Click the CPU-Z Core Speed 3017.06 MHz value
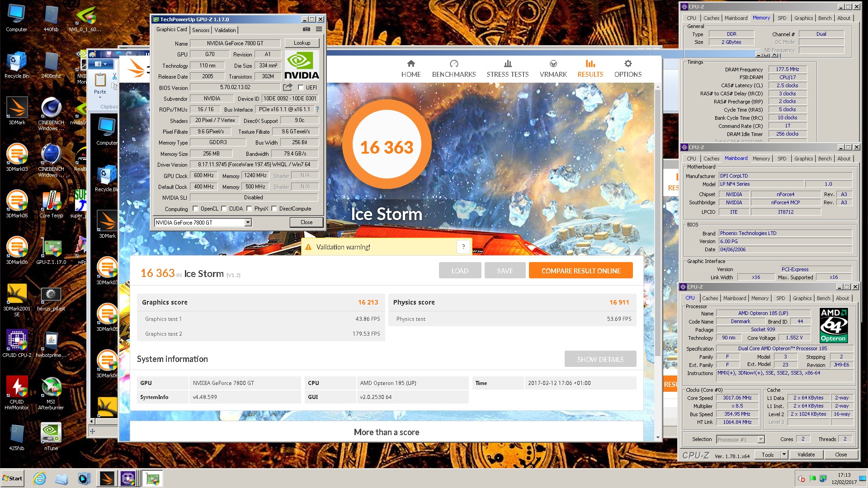The height and width of the screenshot is (488, 868). tap(737, 398)
